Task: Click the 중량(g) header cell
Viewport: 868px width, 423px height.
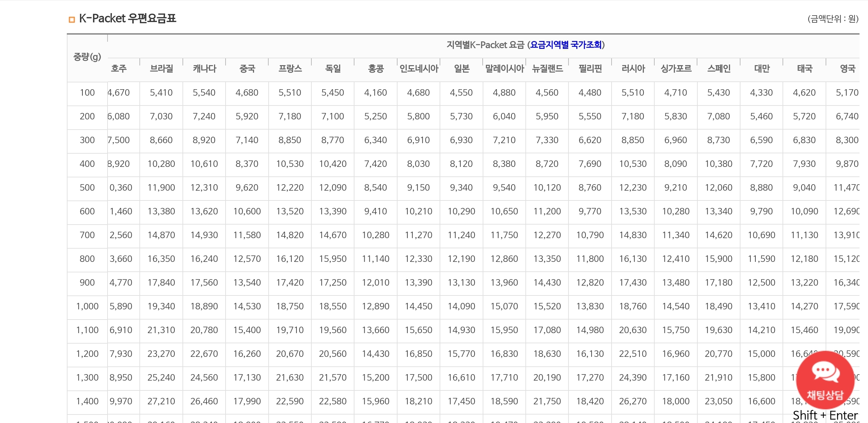Action: point(87,57)
